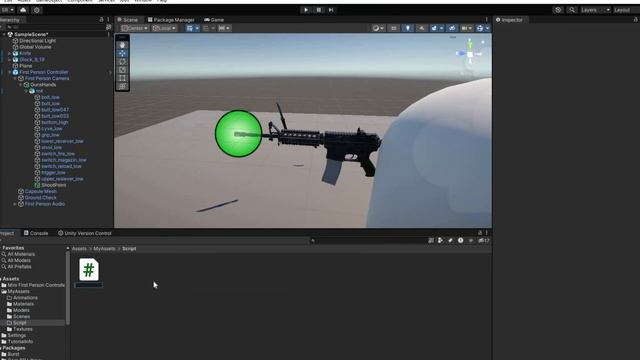The height and width of the screenshot is (360, 640).
Task: Toggle the 2D view button in the Scene toolbar
Action: tap(393, 28)
